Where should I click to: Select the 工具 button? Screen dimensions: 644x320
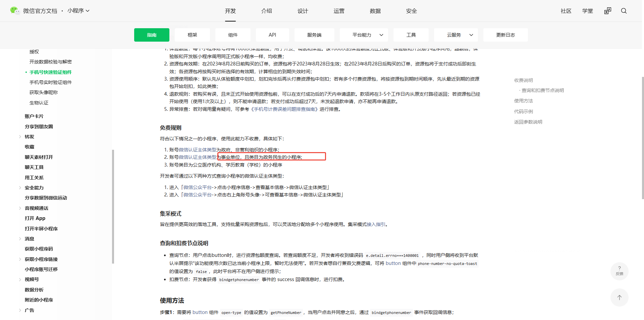[411, 35]
